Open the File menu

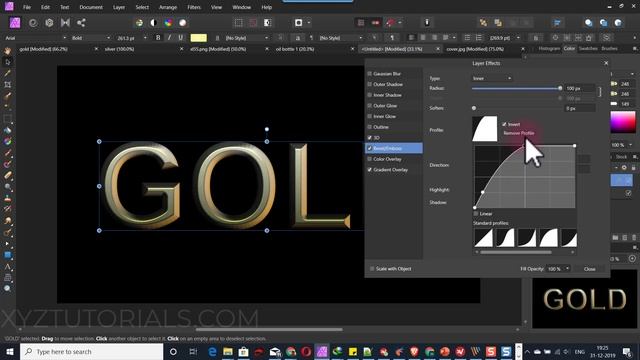(x=27, y=7)
